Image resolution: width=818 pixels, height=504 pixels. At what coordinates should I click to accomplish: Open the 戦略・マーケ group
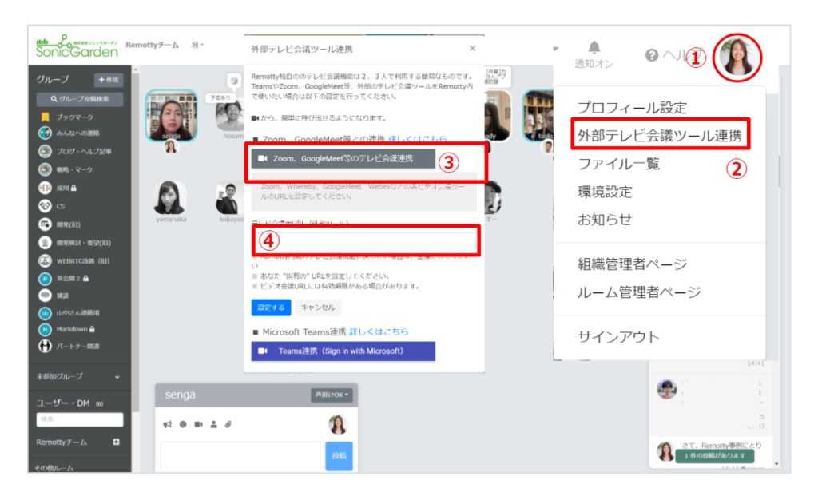click(66, 169)
